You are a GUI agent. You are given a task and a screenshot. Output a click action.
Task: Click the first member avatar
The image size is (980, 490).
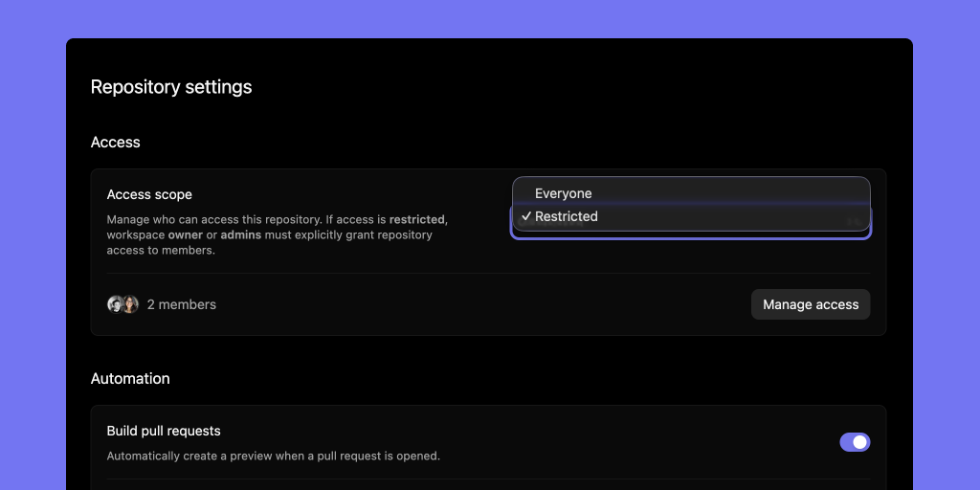(116, 304)
